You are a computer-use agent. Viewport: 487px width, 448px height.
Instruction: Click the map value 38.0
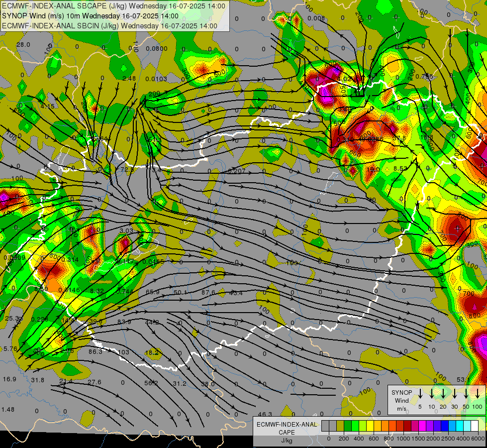pyautogui.click(x=208, y=384)
